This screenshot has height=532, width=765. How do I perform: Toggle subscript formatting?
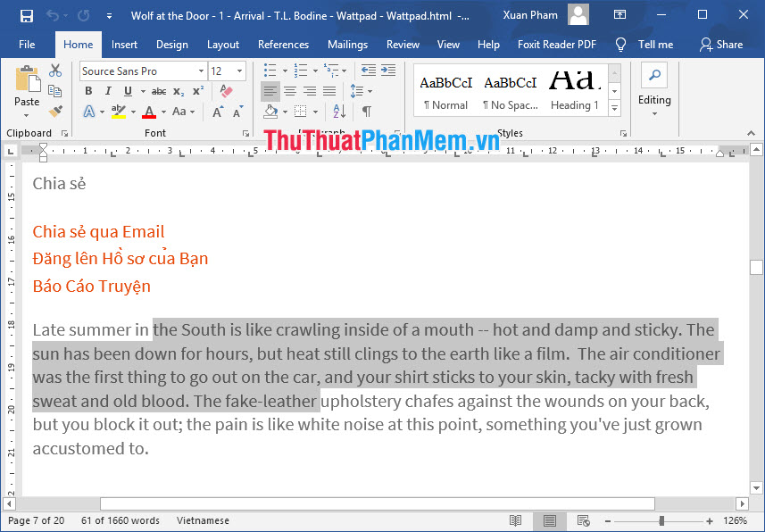[x=178, y=91]
